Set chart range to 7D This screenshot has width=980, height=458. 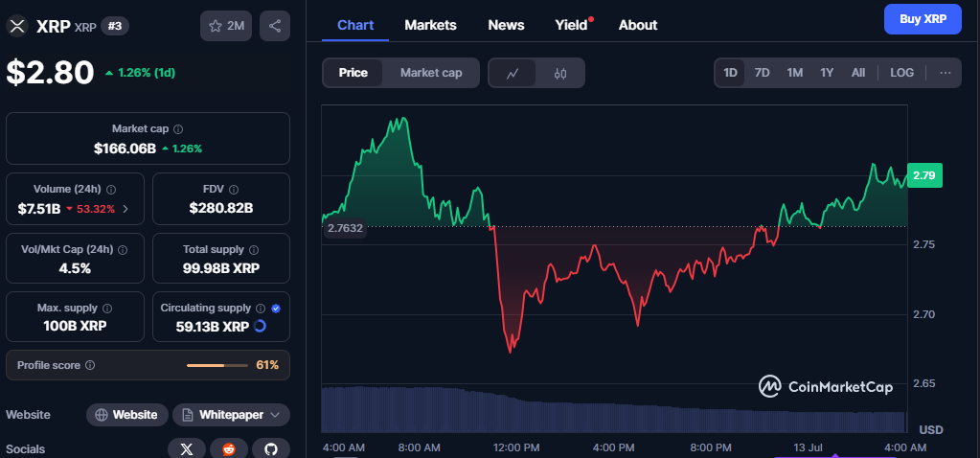click(762, 73)
